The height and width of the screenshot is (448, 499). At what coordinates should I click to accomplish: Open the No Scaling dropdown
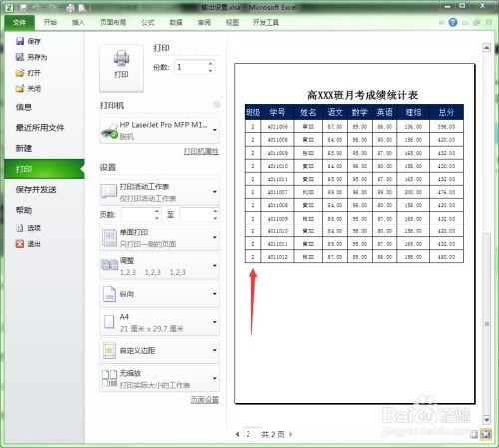159,379
